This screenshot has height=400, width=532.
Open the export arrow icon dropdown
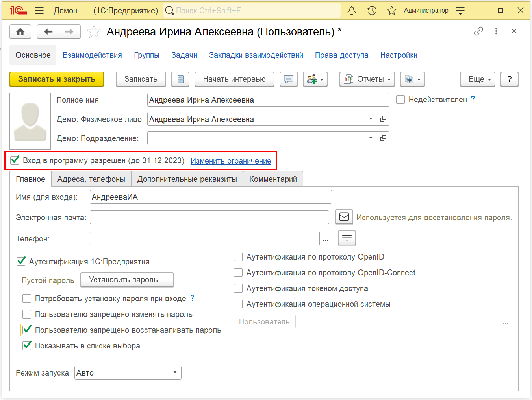click(412, 79)
